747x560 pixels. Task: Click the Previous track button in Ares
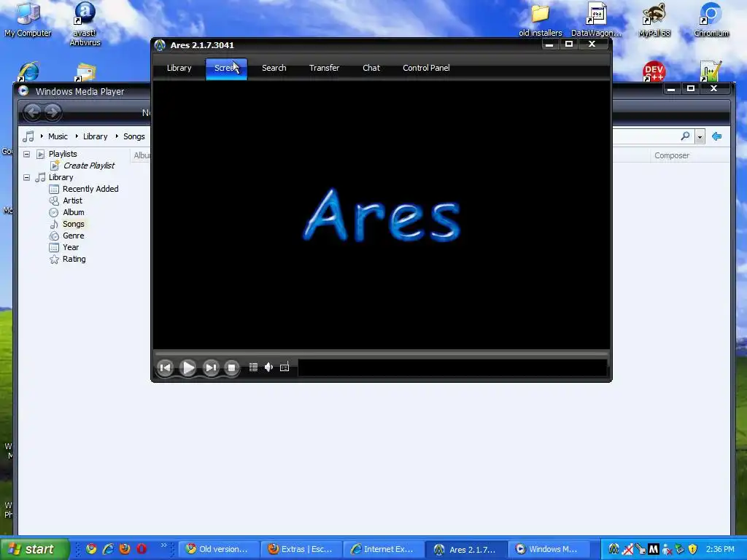(166, 367)
